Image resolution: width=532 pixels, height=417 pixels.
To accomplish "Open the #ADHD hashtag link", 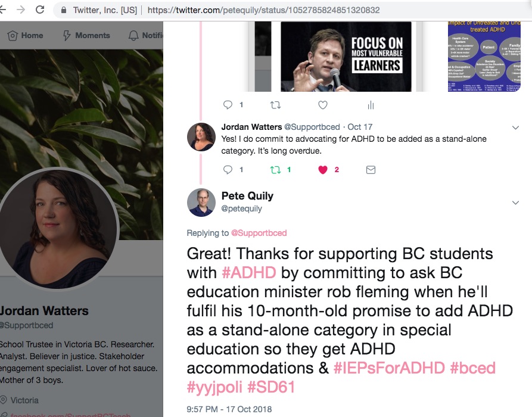I will pyautogui.click(x=248, y=273).
